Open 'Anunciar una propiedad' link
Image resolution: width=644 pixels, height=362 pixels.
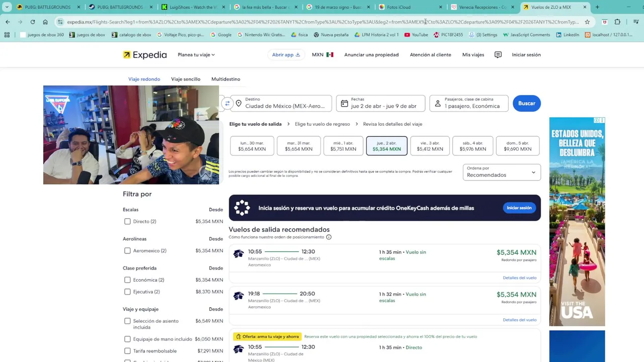point(371,55)
